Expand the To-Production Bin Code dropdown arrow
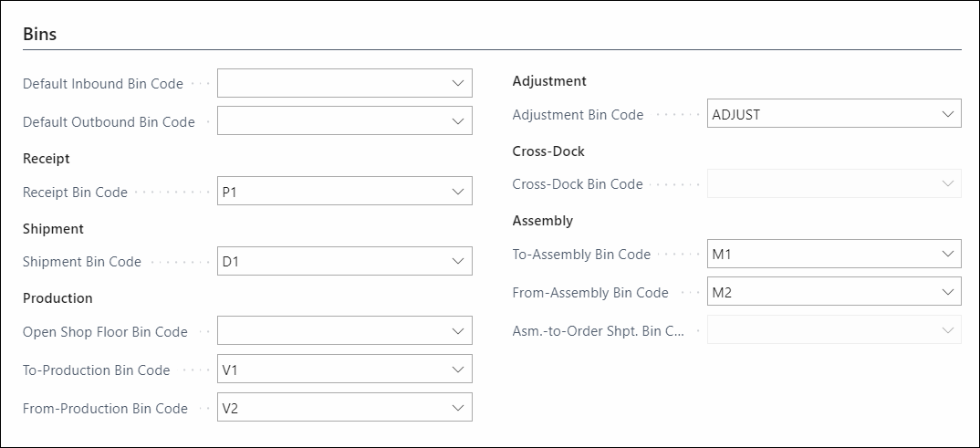 pos(457,370)
